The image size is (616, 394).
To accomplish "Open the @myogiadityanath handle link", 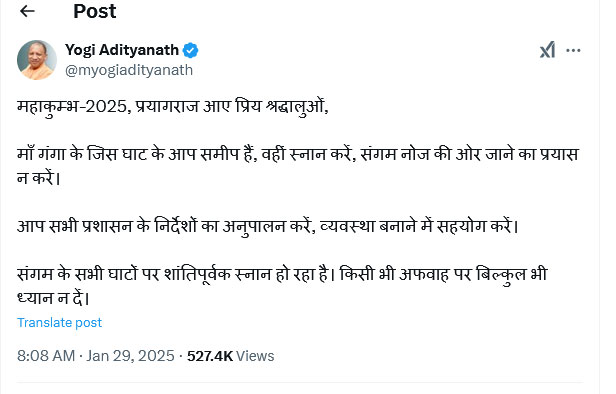I will pos(129,70).
